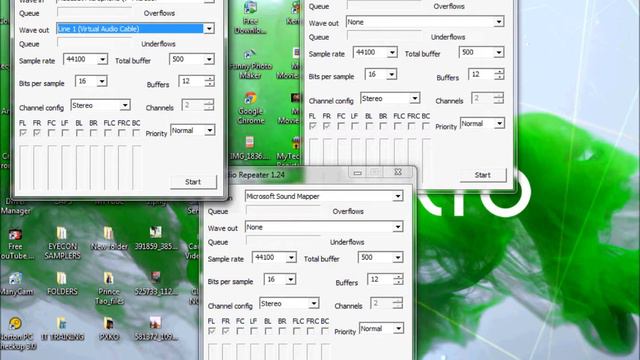Select the Norton PC Checkup desktop icon
This screenshot has height=360, width=640.
click(x=16, y=334)
